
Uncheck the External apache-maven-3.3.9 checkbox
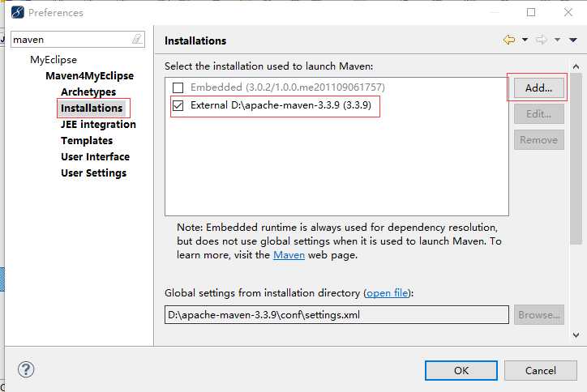coord(178,105)
